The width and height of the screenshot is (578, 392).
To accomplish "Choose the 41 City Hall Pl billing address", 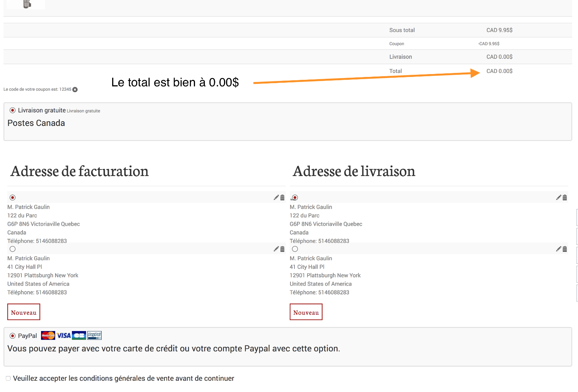I will click(x=13, y=249).
